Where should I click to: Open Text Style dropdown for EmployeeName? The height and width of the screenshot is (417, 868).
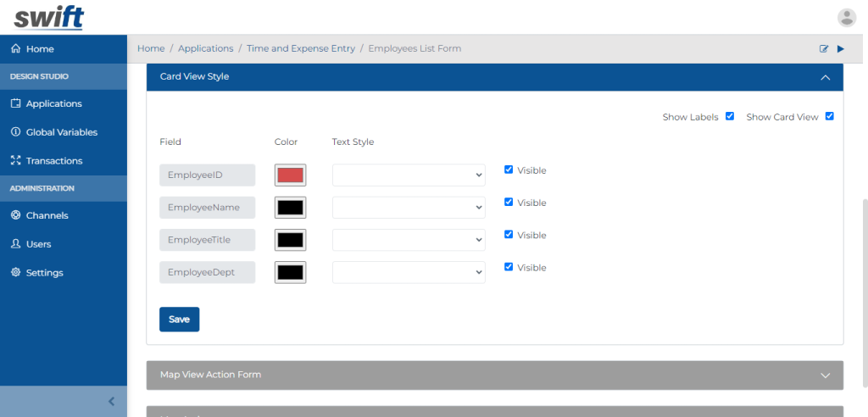click(x=409, y=208)
